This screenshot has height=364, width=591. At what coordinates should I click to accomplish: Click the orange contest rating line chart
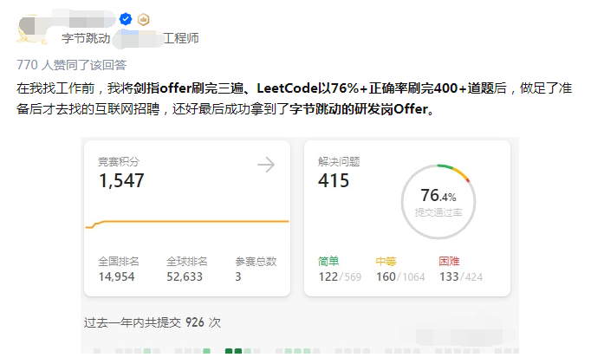click(x=187, y=223)
